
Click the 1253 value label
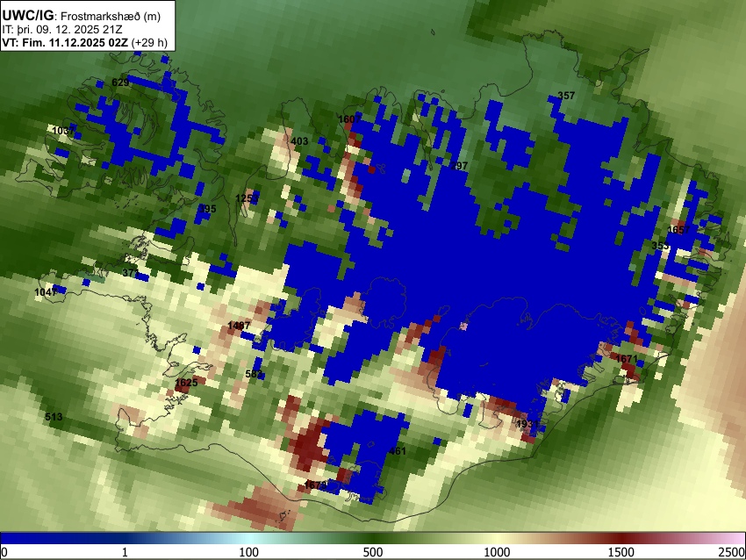point(247,198)
